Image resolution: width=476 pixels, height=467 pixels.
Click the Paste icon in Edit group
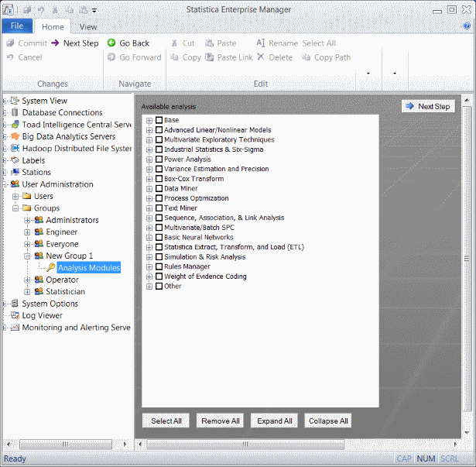pyautogui.click(x=209, y=43)
